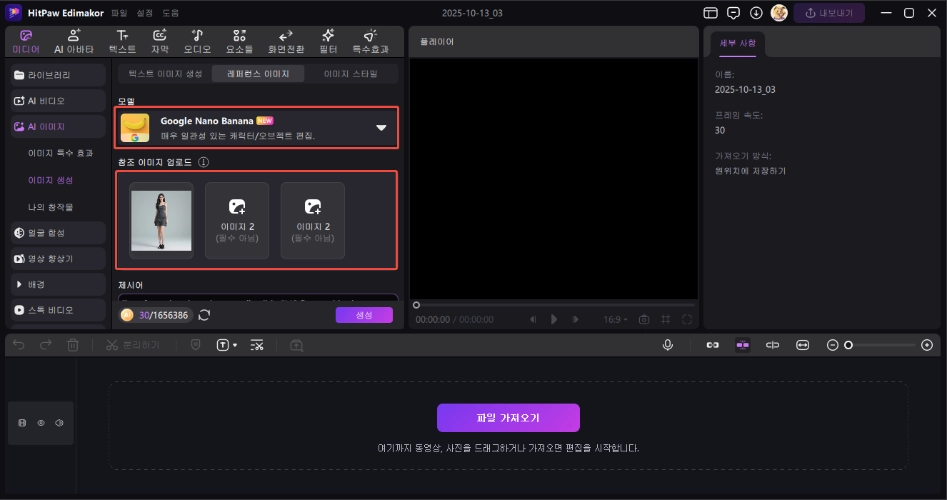Undo the last action

pos(19,345)
